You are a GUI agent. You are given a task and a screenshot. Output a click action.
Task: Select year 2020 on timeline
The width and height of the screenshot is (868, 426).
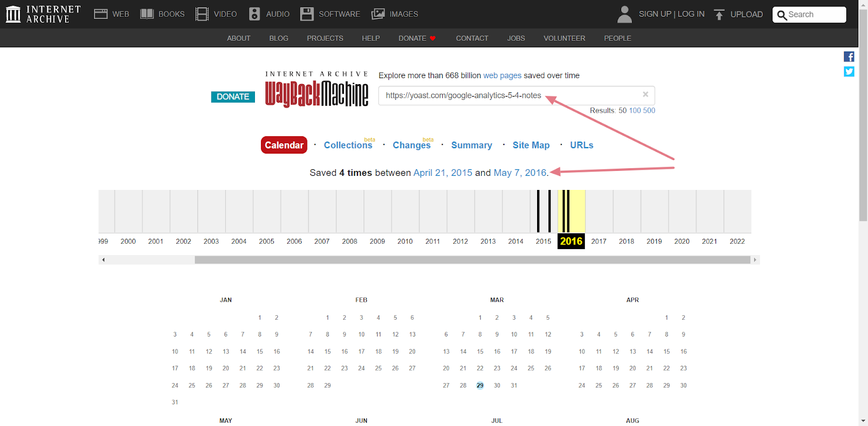click(682, 241)
